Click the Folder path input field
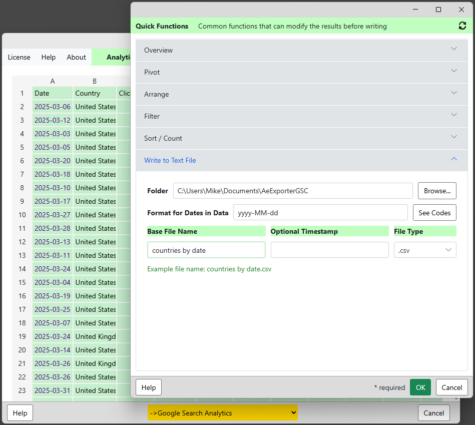Image resolution: width=475 pixels, height=425 pixels. [293, 191]
